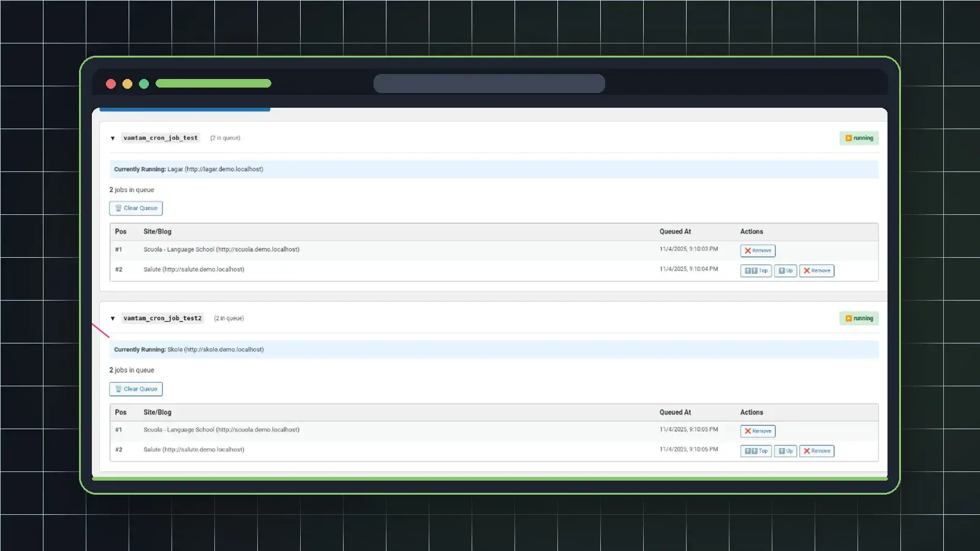Click running status badge of vamtam_cron_job_test2
Viewport: 980px width, 551px height.
859,318
